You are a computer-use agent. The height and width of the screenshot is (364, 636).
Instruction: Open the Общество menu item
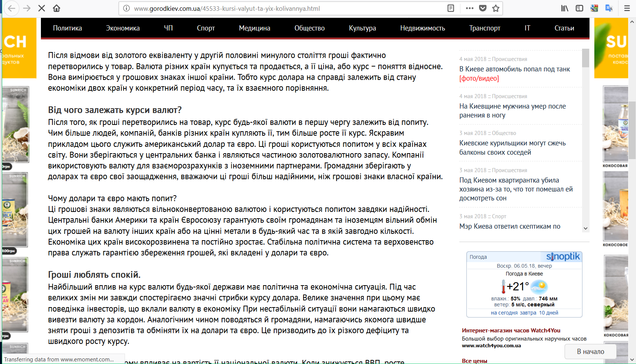click(x=309, y=28)
